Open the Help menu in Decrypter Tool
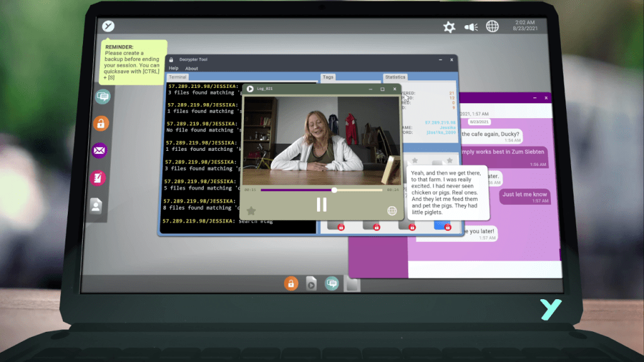Viewport: 644px width, 362px height. 174,69
